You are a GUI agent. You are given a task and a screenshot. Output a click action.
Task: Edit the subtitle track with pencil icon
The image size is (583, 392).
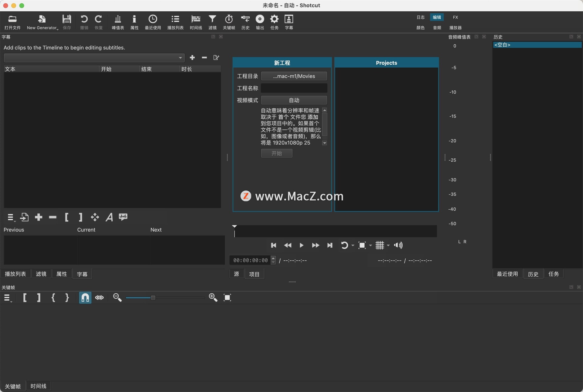point(216,57)
